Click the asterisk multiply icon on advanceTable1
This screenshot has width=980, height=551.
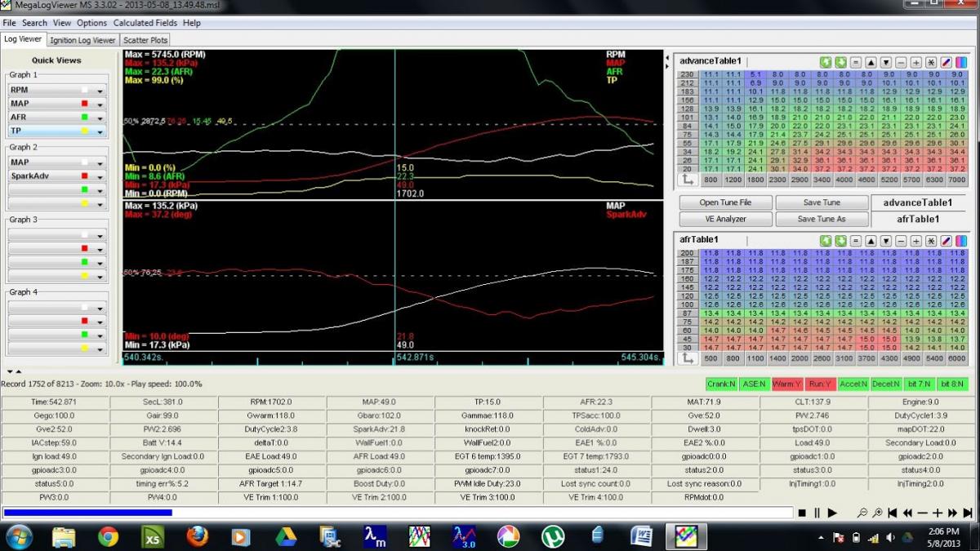930,62
